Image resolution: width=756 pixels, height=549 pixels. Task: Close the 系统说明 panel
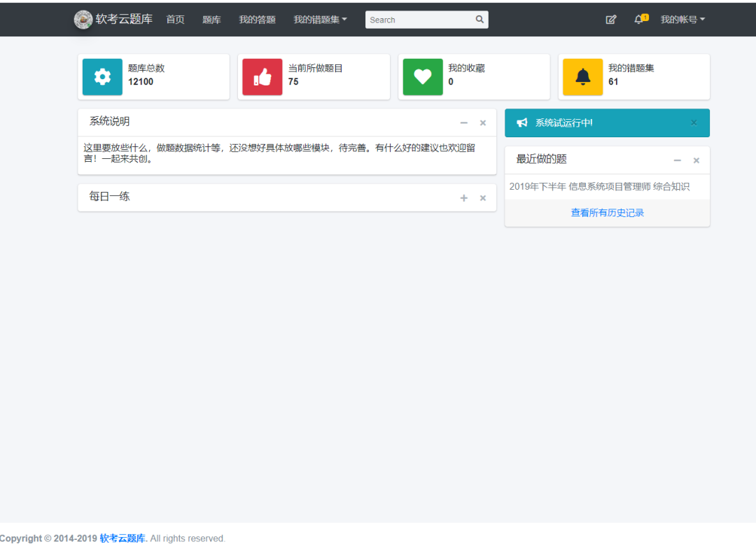482,123
